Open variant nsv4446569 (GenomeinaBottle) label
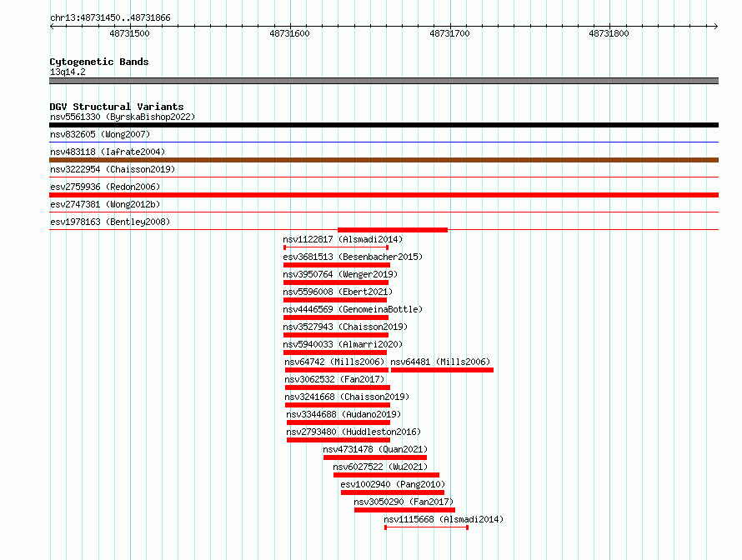 tap(353, 309)
